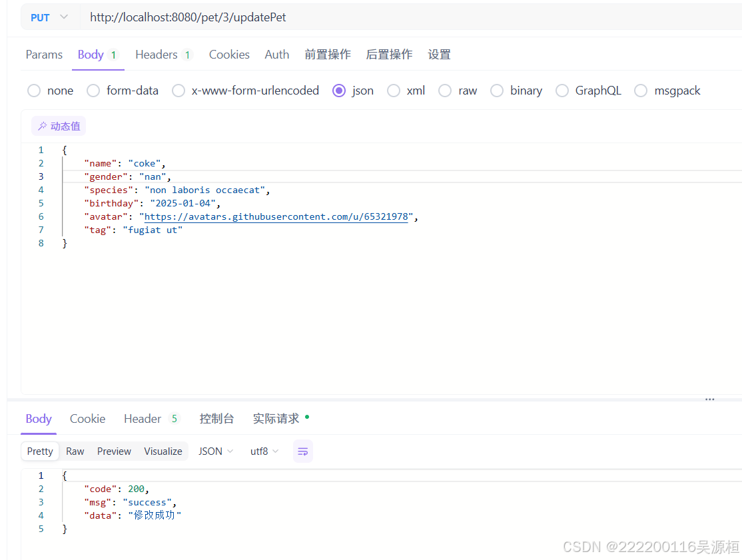This screenshot has width=742, height=560.
Task: Open the avatar githubusercontent link
Action: click(276, 216)
